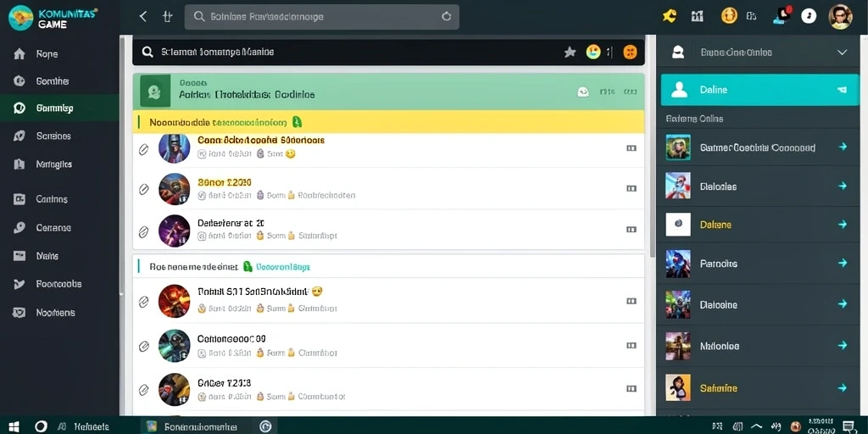Image resolution: width=868 pixels, height=434 pixels.
Task: Open the Scraioes sidebar item
Action: (59, 136)
